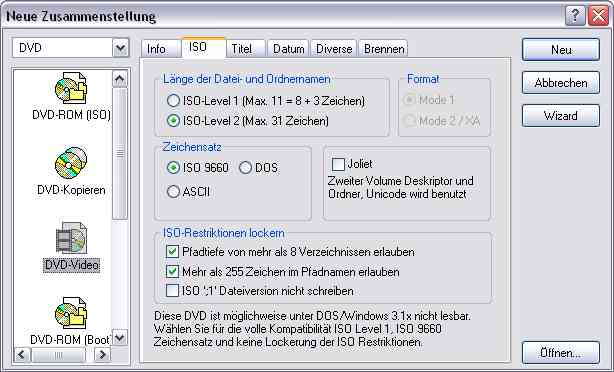The width and height of the screenshot is (614, 372).
Task: Click the compilation list scroll-down arrow
Action: tap(120, 338)
